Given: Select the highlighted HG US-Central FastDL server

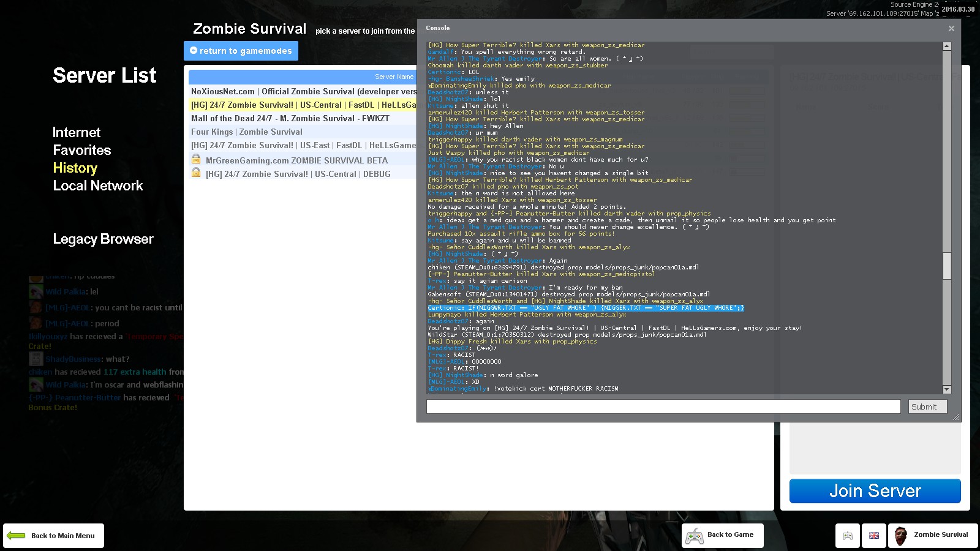Looking at the screenshot, I should click(x=303, y=105).
